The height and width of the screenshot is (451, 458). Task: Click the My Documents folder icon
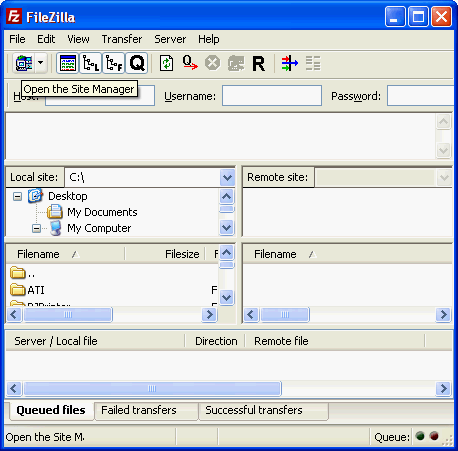[x=55, y=212]
